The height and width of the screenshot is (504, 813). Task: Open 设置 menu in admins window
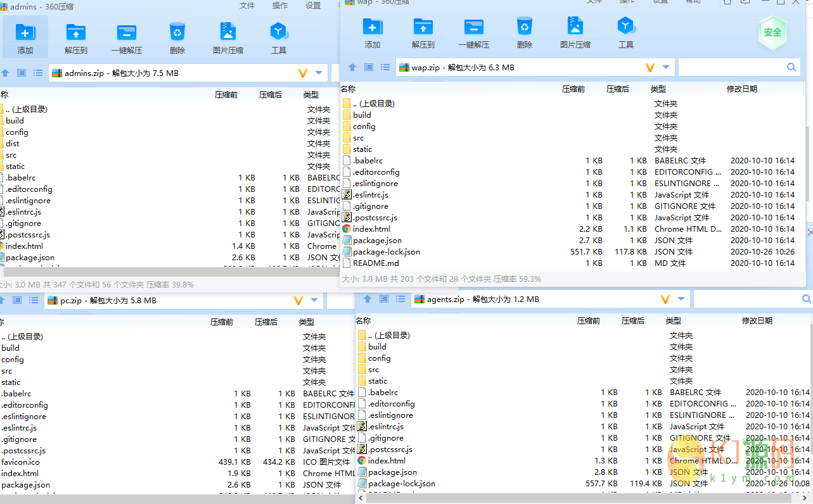(x=313, y=6)
